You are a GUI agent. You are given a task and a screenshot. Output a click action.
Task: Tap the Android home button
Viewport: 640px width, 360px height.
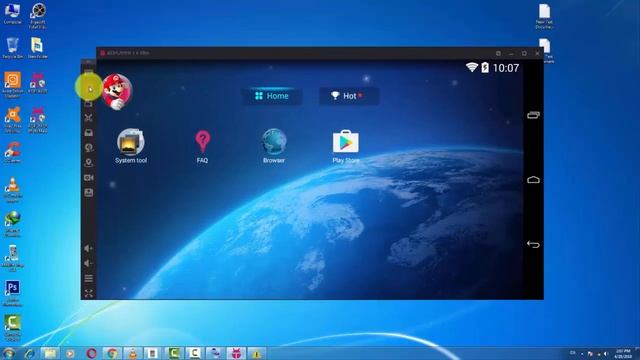click(533, 180)
